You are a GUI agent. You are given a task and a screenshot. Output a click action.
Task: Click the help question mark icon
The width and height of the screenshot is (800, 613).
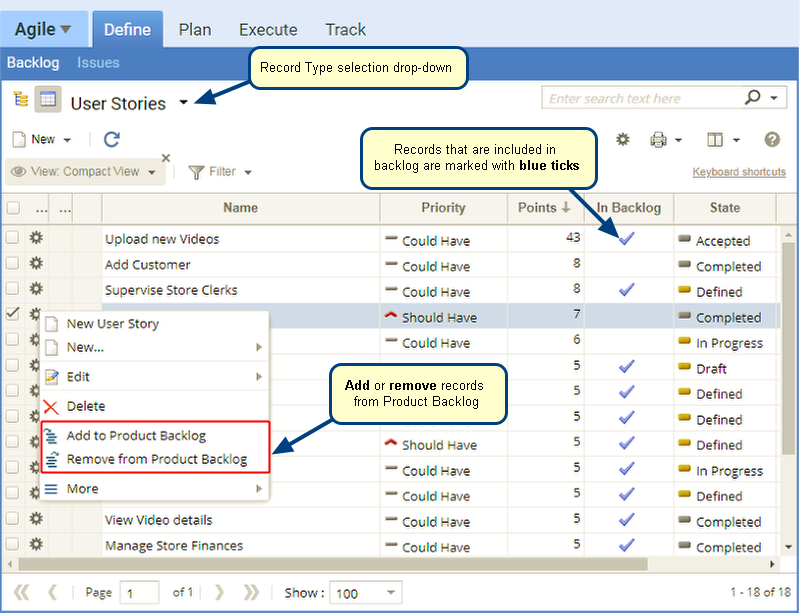772,140
